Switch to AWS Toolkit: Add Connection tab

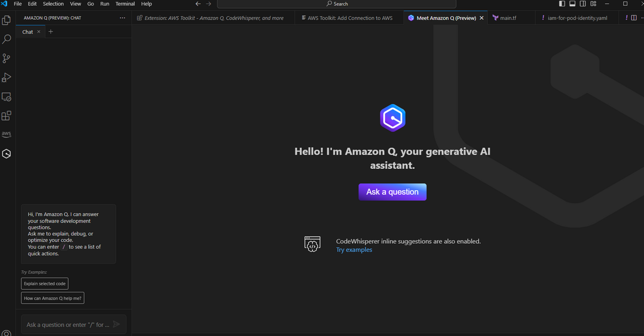349,18
